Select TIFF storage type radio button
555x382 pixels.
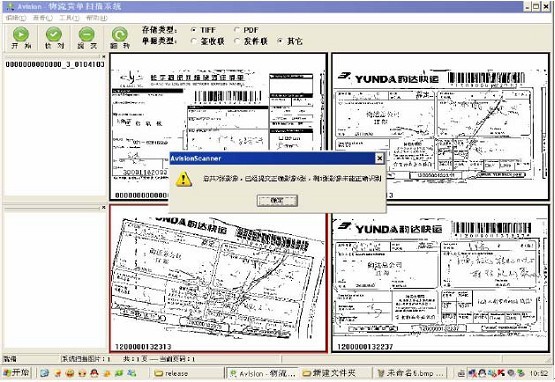[x=194, y=30]
